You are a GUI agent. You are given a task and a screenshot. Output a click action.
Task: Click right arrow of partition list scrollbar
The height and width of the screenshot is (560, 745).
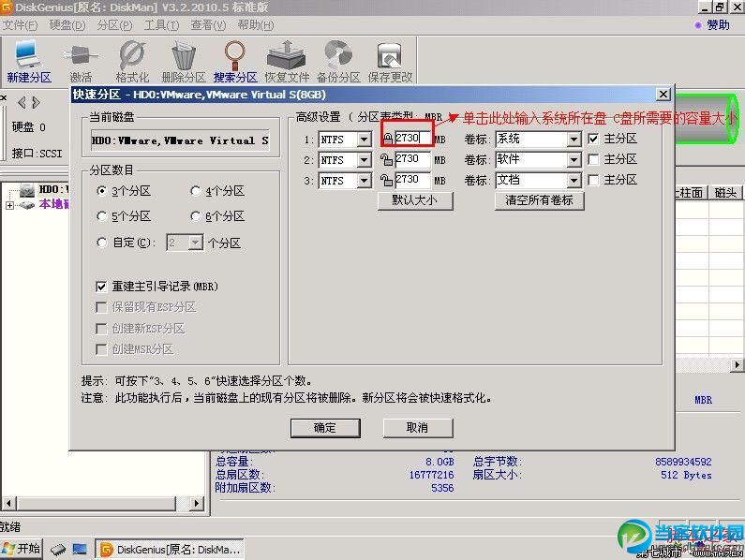point(737,365)
